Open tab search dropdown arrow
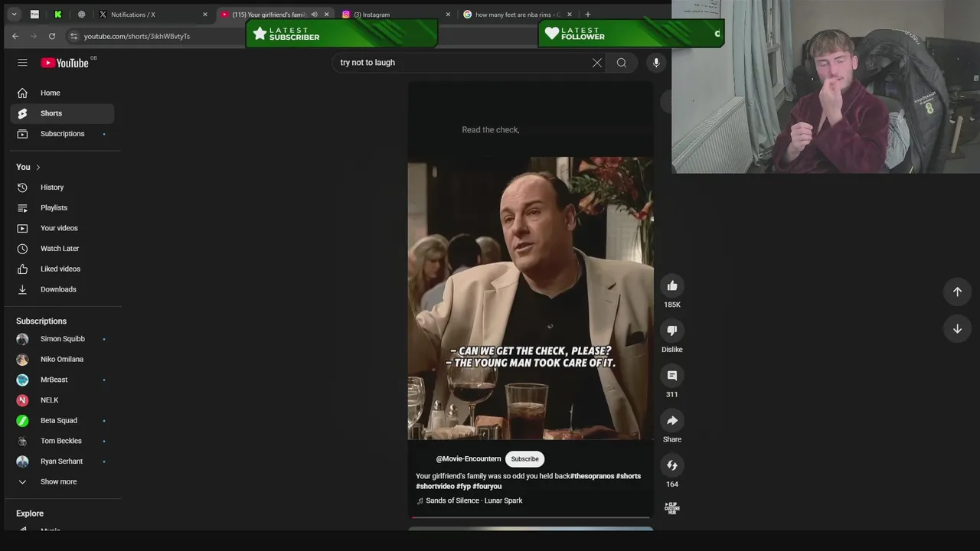This screenshot has height=551, width=980. 14,14
